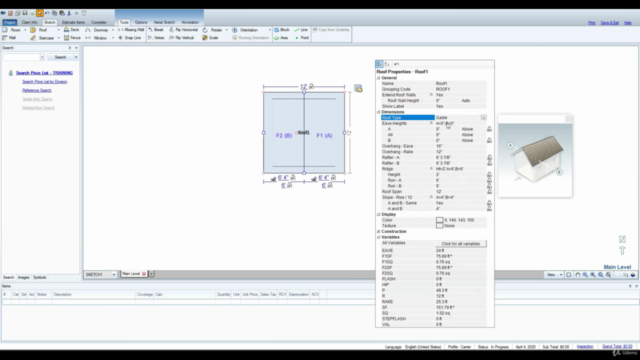Click the gable roof 3D preview thumbnail
This screenshot has height=360, width=640.
[x=535, y=160]
